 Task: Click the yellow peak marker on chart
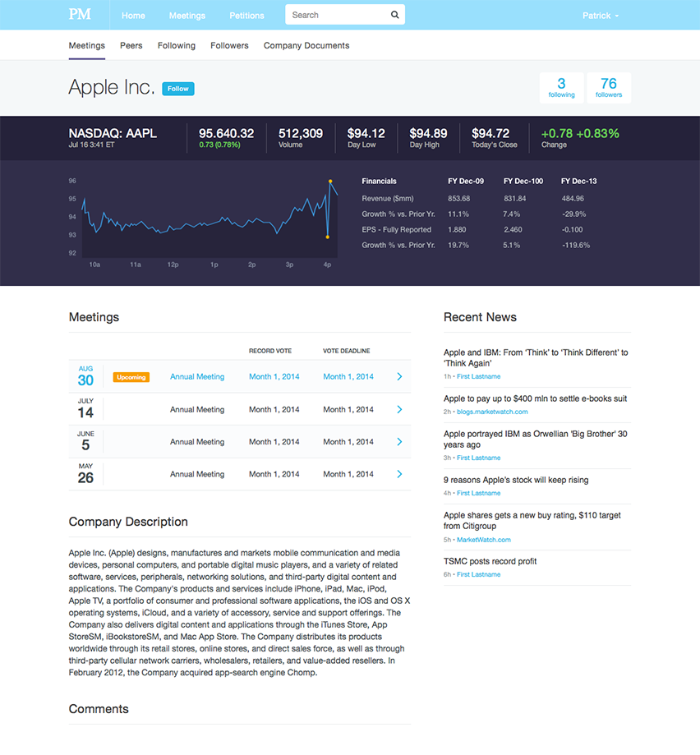click(330, 181)
